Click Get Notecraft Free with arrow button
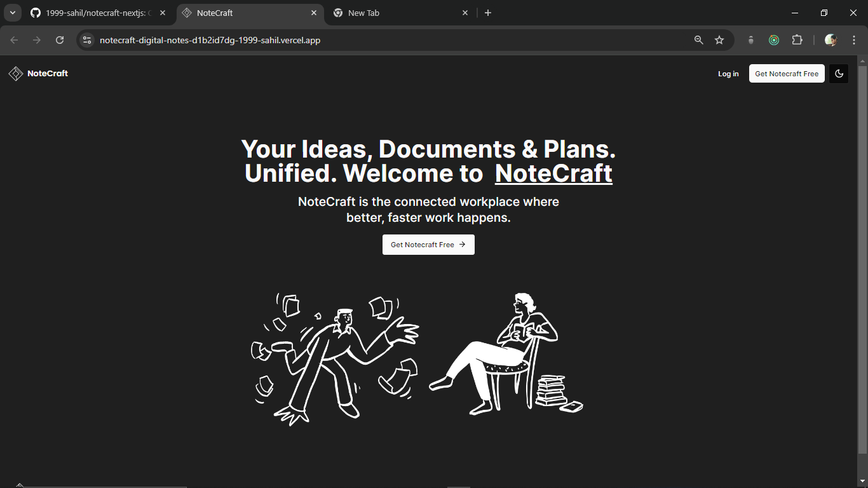Image resolution: width=868 pixels, height=488 pixels. 428,245
